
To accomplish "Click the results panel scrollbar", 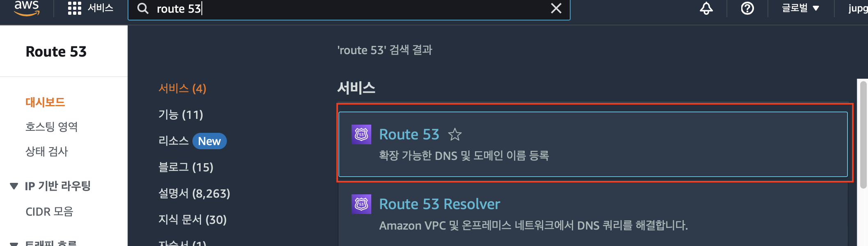I will point(863,135).
